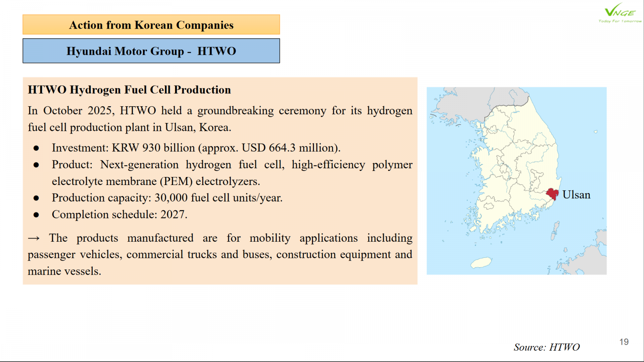
Task: Click the arrow symbol before 'The products'
Action: point(34,239)
